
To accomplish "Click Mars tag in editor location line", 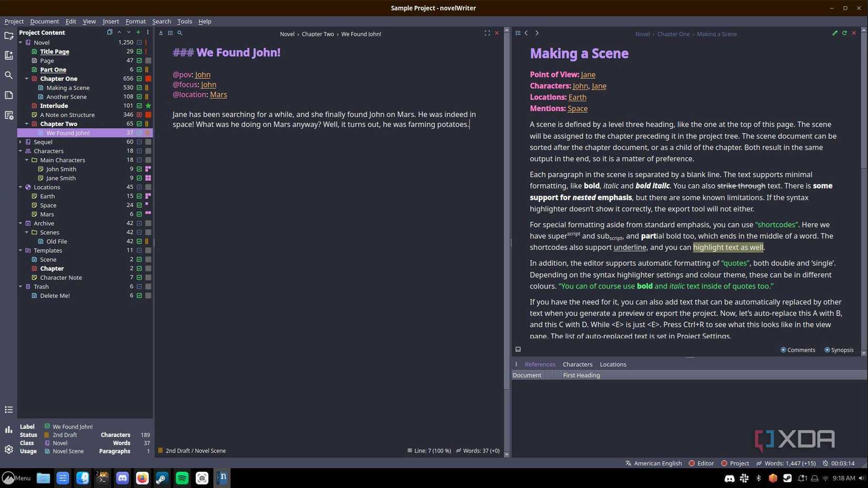I will pos(218,95).
